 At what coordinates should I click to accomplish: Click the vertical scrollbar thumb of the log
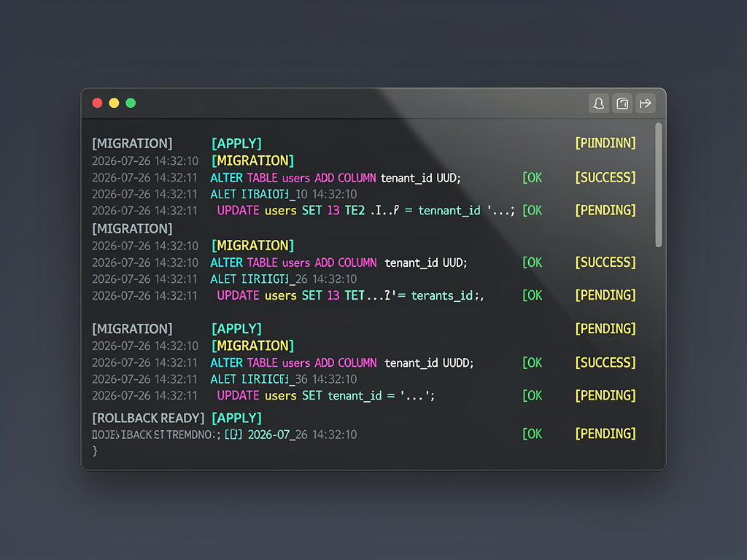[659, 184]
